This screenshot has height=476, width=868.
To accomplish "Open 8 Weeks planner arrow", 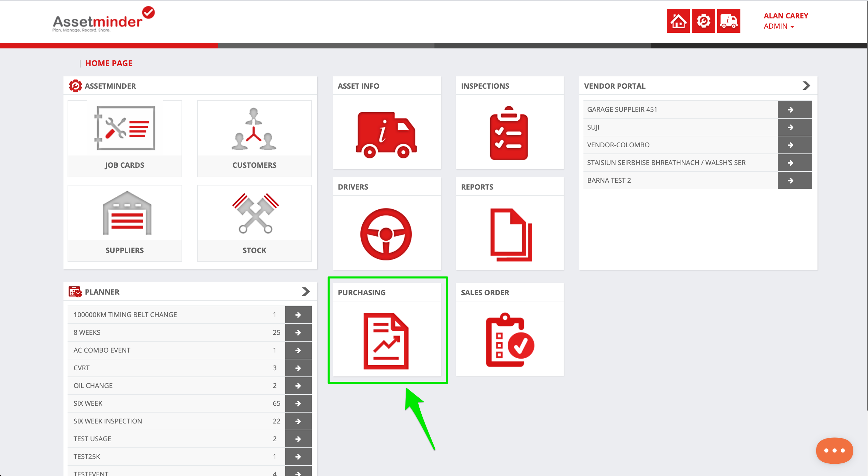I will click(x=298, y=332).
